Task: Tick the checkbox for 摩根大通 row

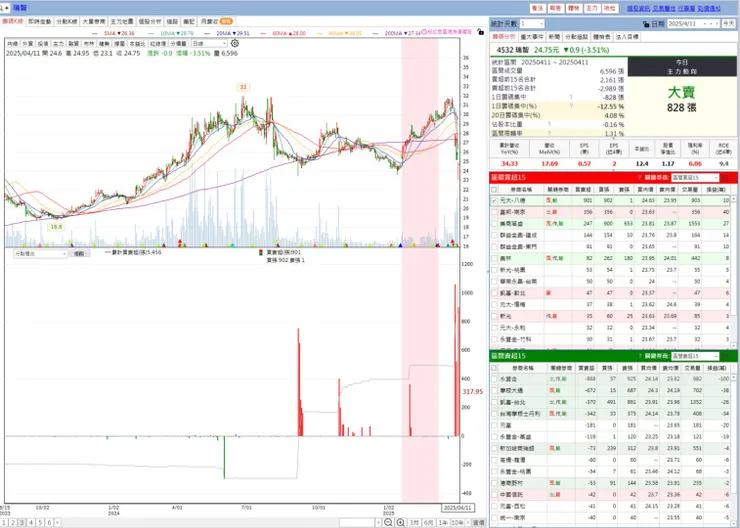Action: click(x=494, y=391)
